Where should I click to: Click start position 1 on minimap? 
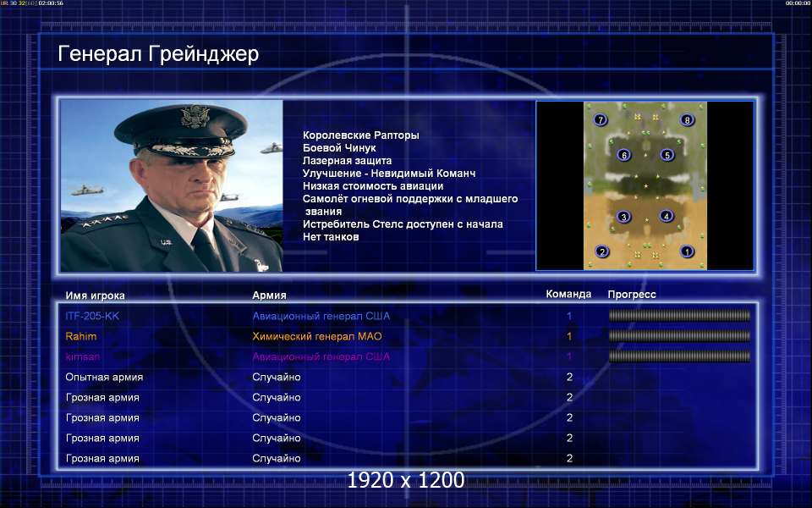pos(687,251)
